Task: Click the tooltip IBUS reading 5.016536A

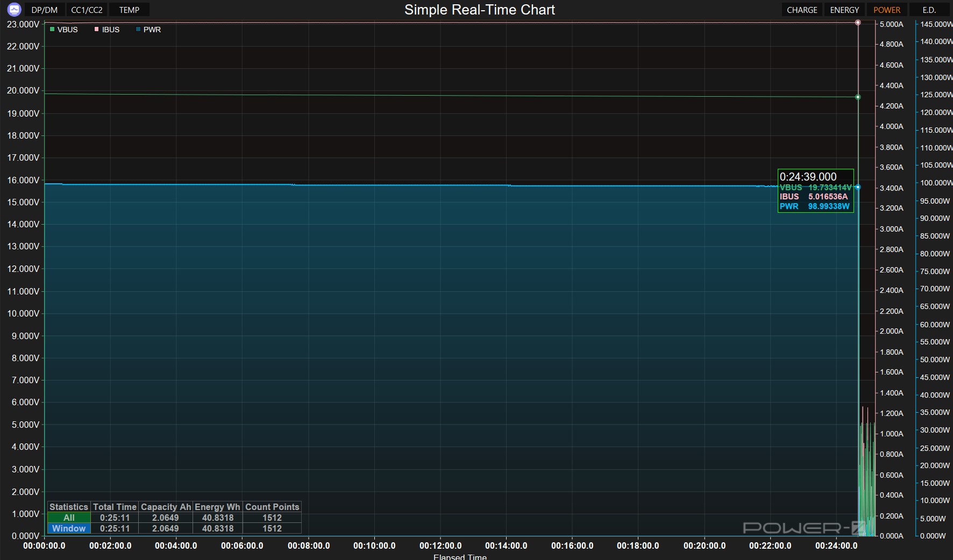Action: (828, 197)
